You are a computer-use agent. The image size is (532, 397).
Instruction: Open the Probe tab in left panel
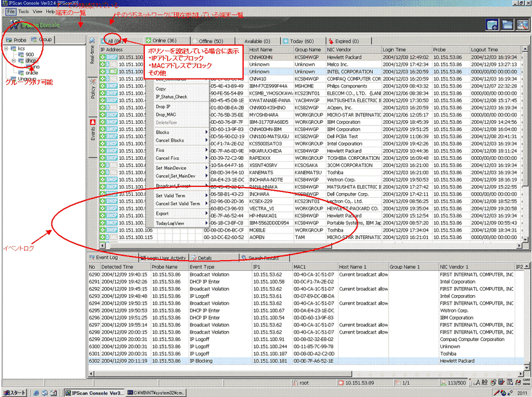pyautogui.click(x=16, y=40)
